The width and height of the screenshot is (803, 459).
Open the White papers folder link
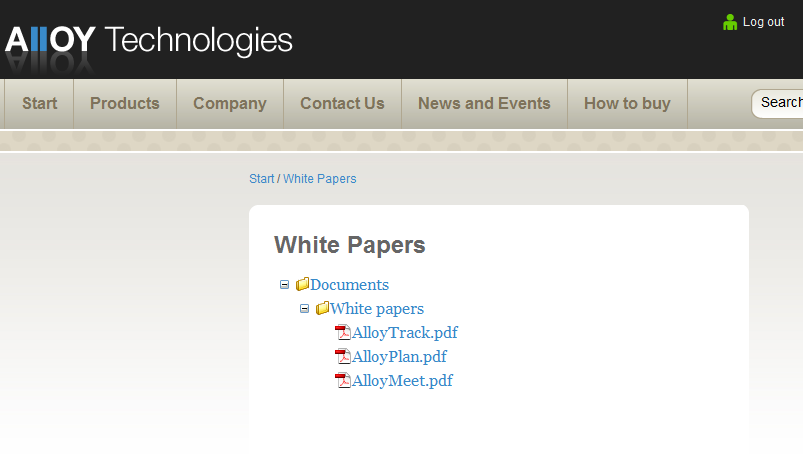coord(377,309)
